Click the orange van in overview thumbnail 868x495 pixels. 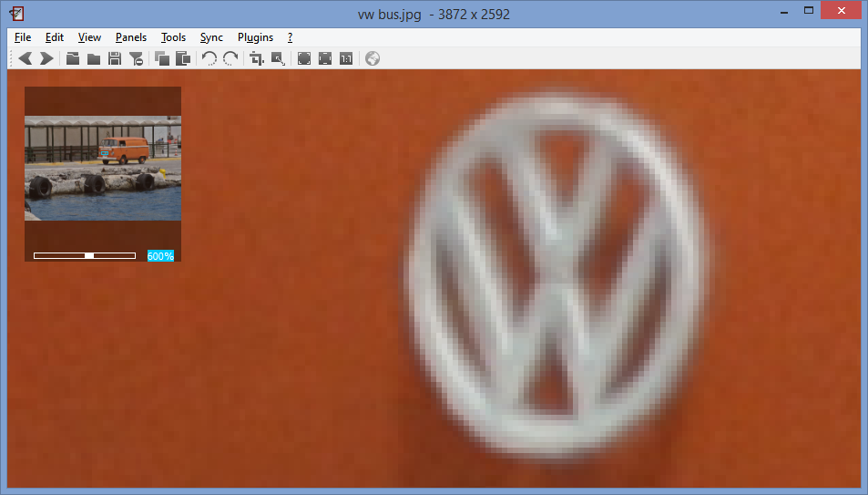tap(124, 150)
